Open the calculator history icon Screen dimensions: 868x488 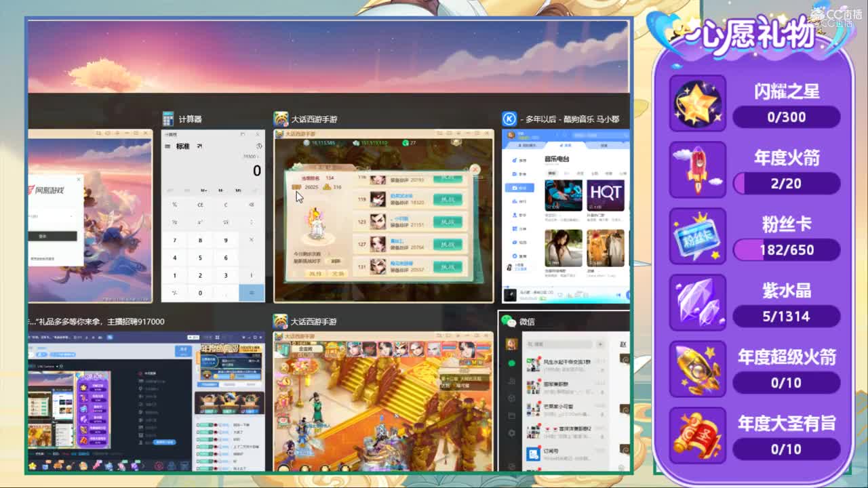click(x=258, y=146)
